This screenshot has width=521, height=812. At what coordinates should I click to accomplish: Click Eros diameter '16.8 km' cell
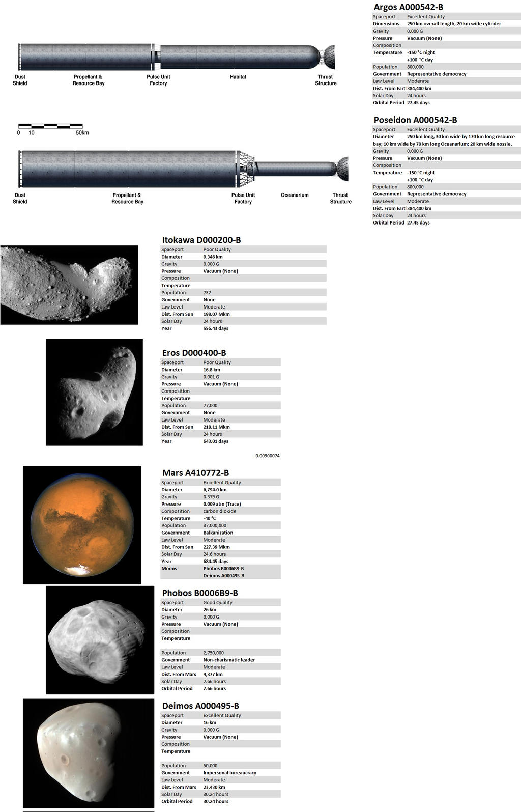tap(212, 370)
